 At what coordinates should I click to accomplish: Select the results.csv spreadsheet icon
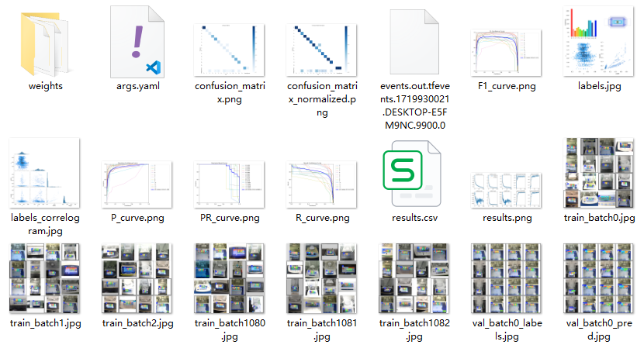pyautogui.click(x=411, y=174)
